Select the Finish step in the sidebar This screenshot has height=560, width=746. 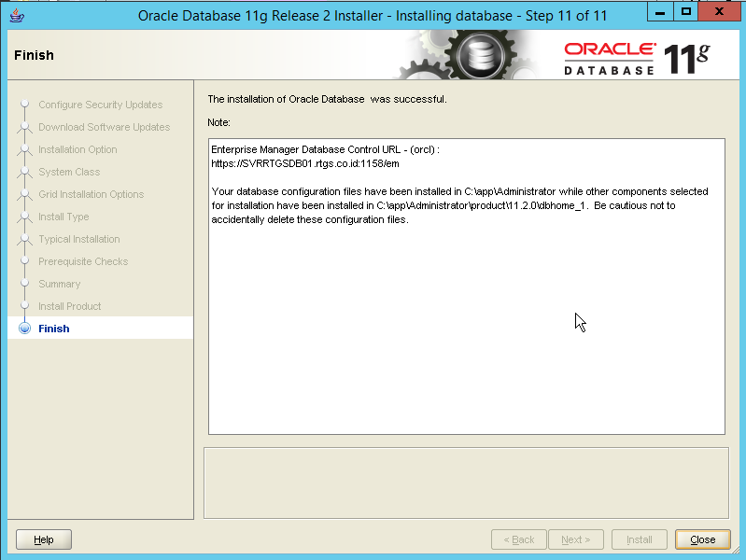click(54, 329)
